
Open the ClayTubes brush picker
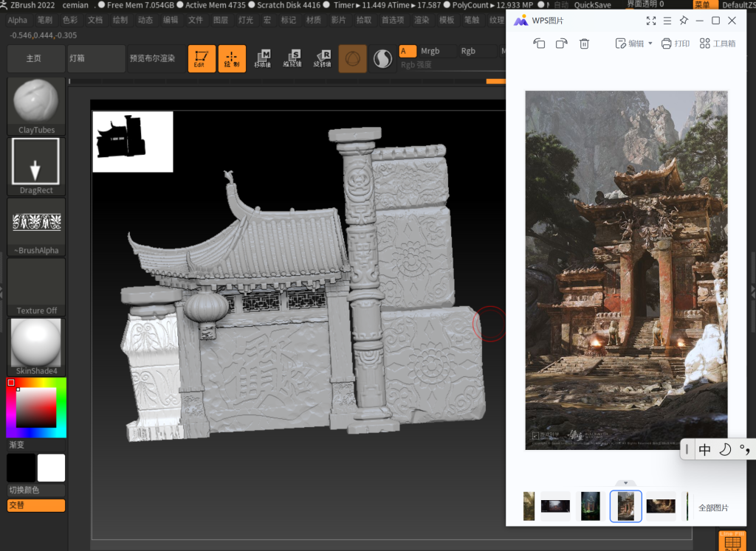(36, 106)
